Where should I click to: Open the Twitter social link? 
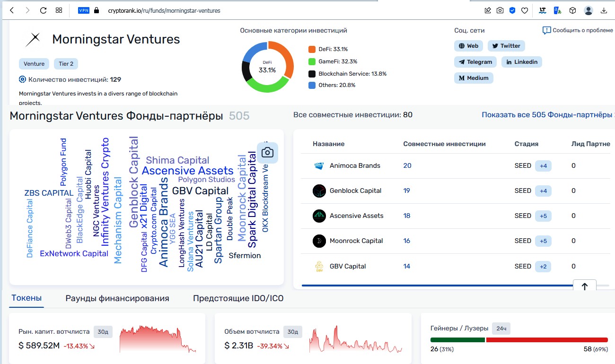[506, 46]
